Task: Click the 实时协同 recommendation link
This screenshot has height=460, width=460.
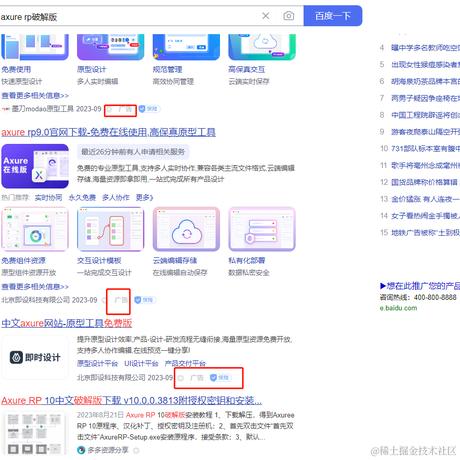Action: click(x=48, y=198)
